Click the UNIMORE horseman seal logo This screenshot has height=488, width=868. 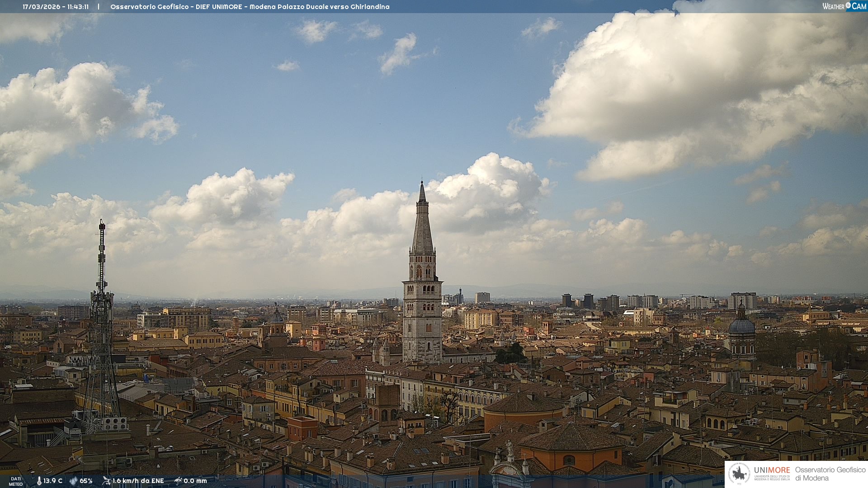(x=739, y=474)
